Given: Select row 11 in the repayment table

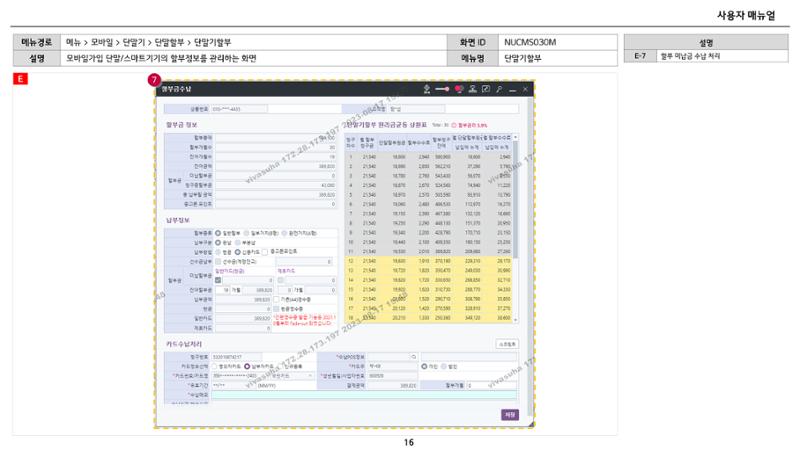Looking at the screenshot, I should click(x=429, y=252).
